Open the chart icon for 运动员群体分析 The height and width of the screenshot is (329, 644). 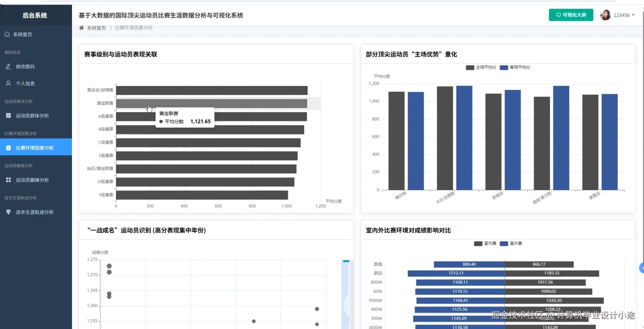point(8,115)
